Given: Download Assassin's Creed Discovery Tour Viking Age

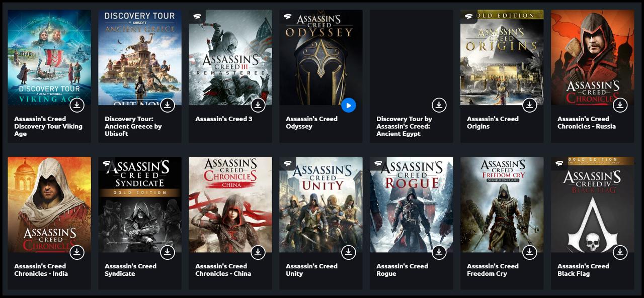Looking at the screenshot, I should coord(77,105).
